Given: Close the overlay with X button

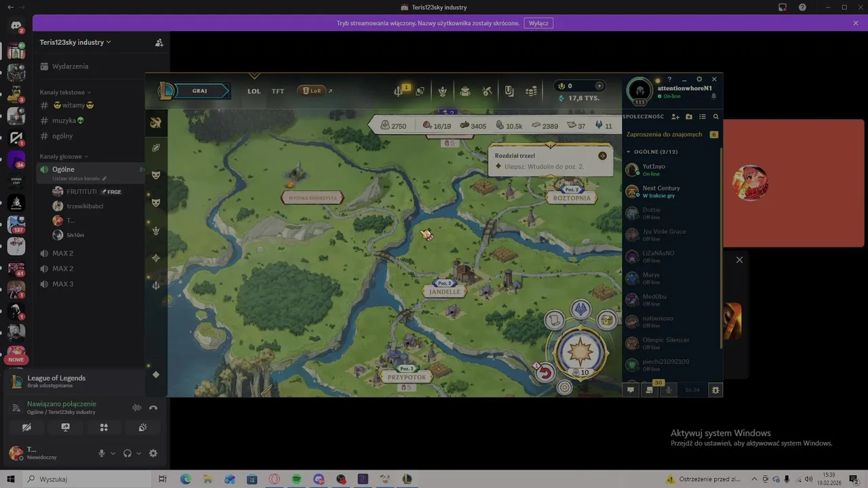Looking at the screenshot, I should (x=739, y=260).
